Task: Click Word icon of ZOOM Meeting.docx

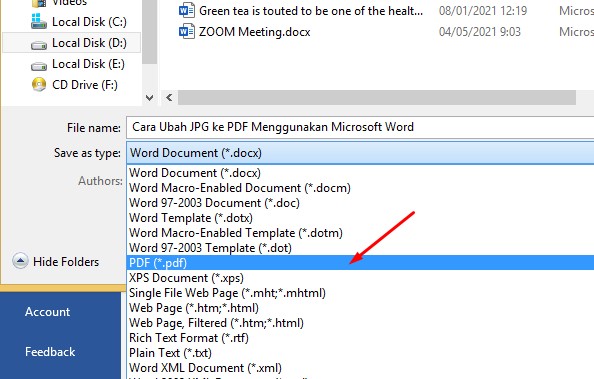Action: click(186, 31)
